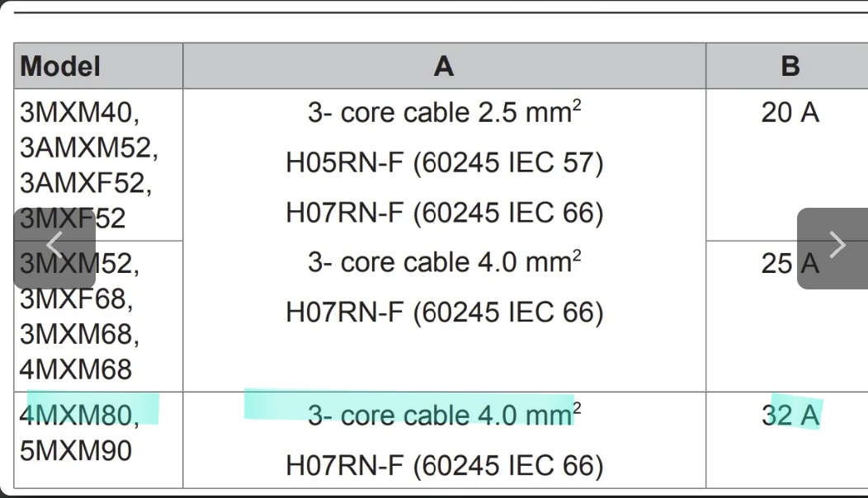Click the 3AMXM52 model text
This screenshot has height=498, width=868.
[x=87, y=148]
